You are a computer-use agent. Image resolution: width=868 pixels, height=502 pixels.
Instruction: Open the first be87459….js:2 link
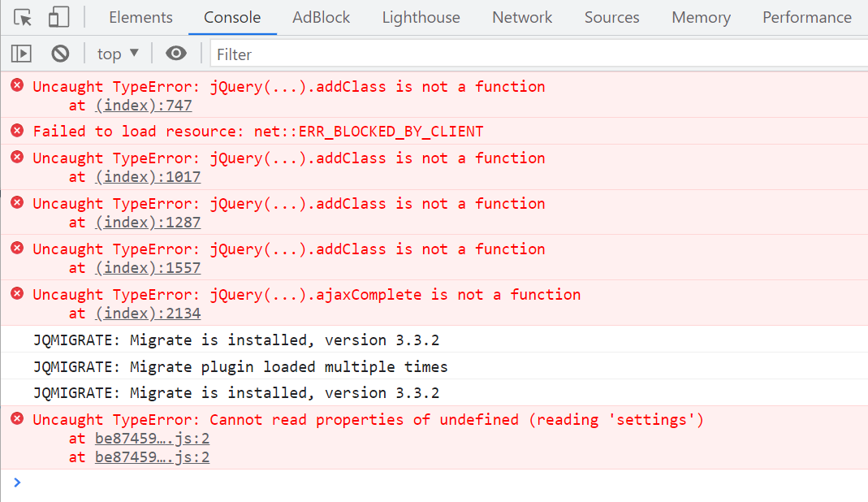coord(152,439)
